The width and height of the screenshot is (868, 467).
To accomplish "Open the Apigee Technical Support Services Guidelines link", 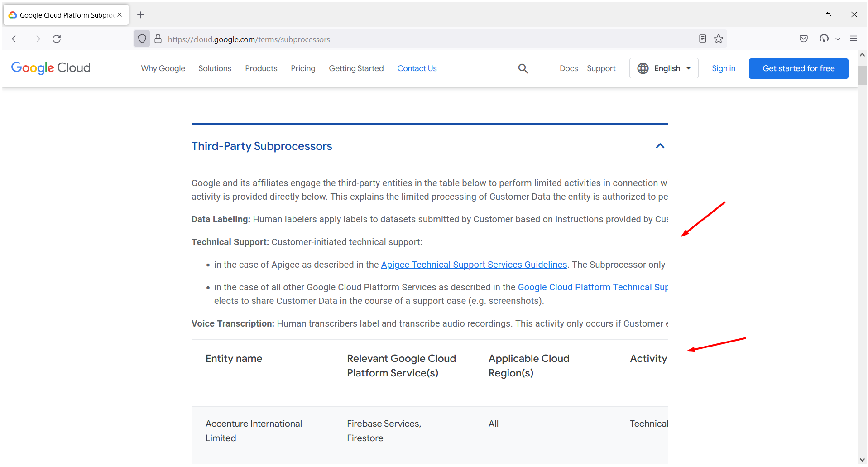I will coord(474,265).
